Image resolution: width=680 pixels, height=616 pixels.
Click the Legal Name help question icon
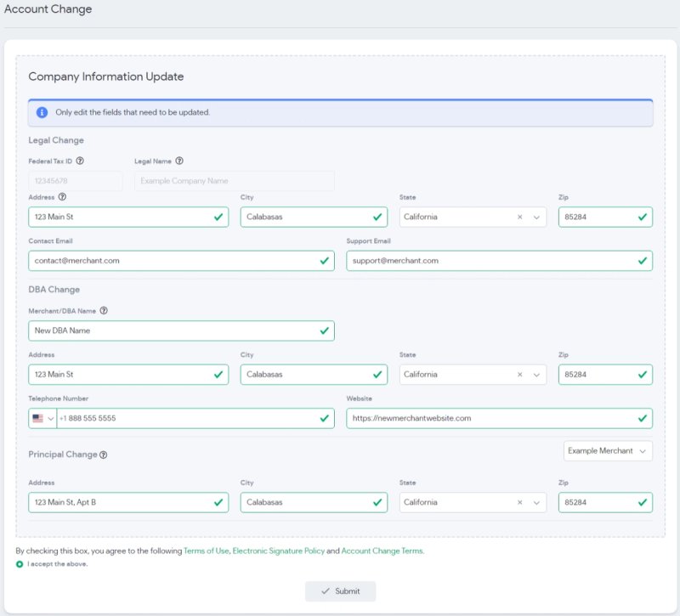179,161
